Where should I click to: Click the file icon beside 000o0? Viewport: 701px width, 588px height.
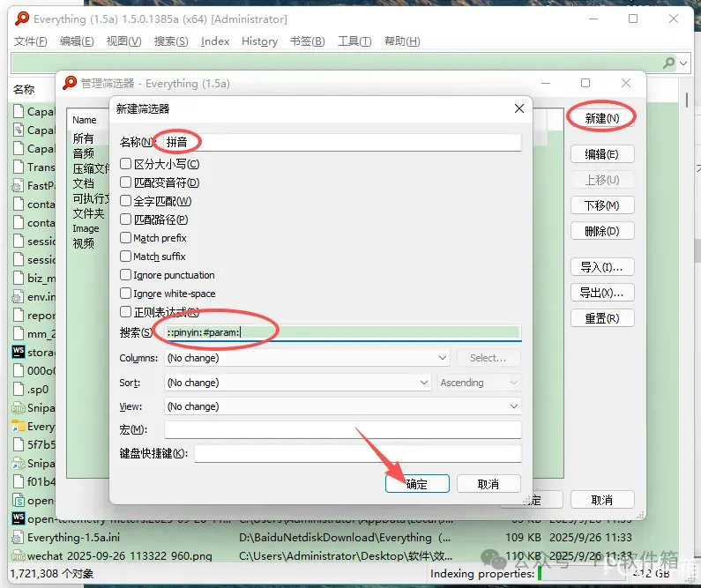pos(18,370)
